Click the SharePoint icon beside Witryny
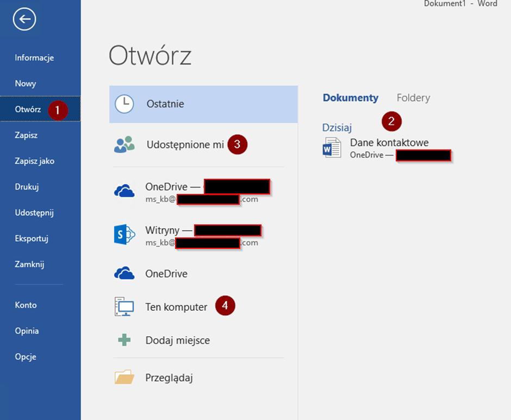The width and height of the screenshot is (511, 420). [x=124, y=234]
